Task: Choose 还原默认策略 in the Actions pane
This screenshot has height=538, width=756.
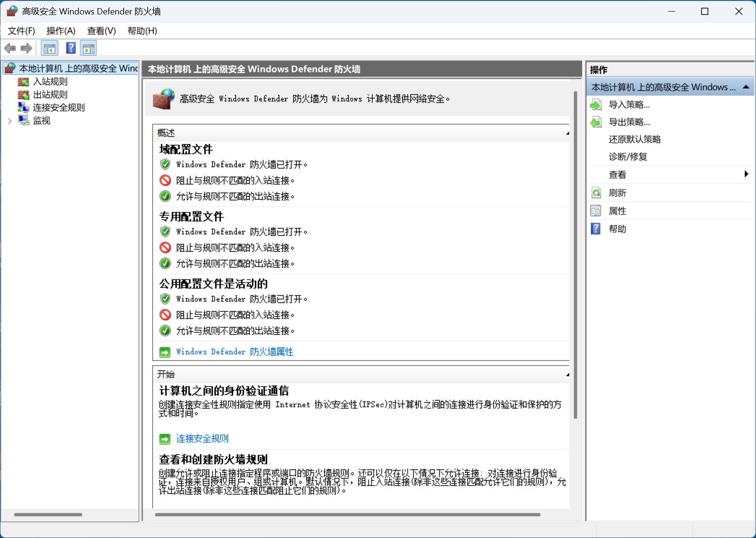Action: [x=635, y=140]
